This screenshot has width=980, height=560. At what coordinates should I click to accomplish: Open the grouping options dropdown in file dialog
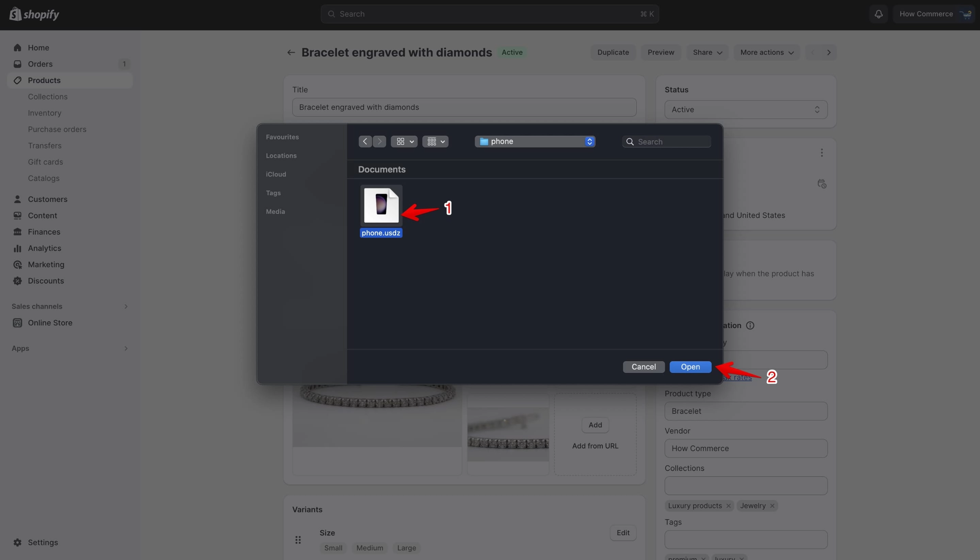(435, 141)
